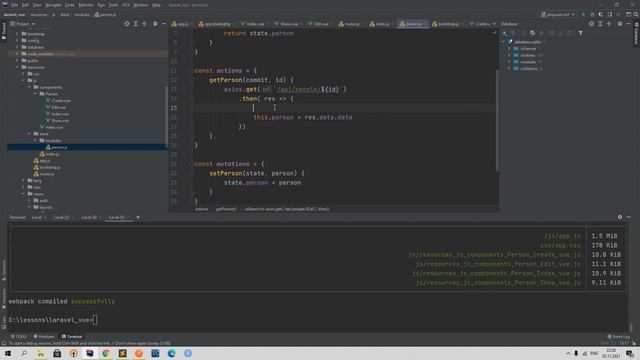Open the Help menu
The image size is (640, 360).
pos(156,5)
